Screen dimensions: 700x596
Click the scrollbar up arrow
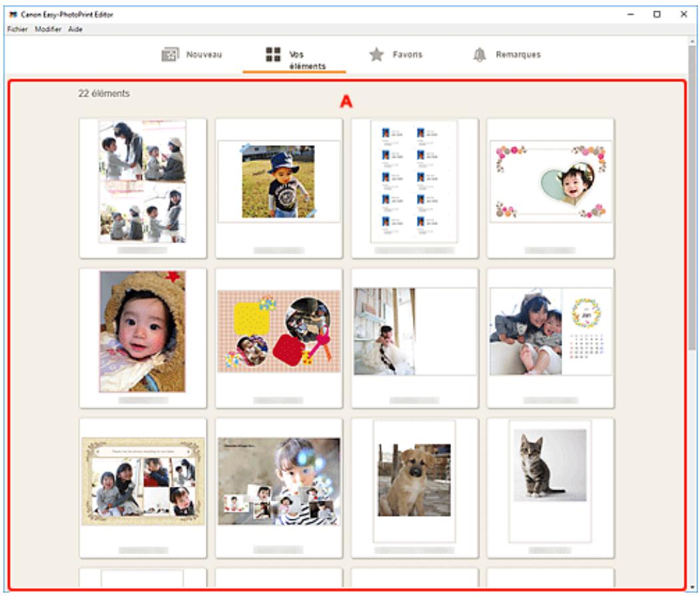click(692, 40)
